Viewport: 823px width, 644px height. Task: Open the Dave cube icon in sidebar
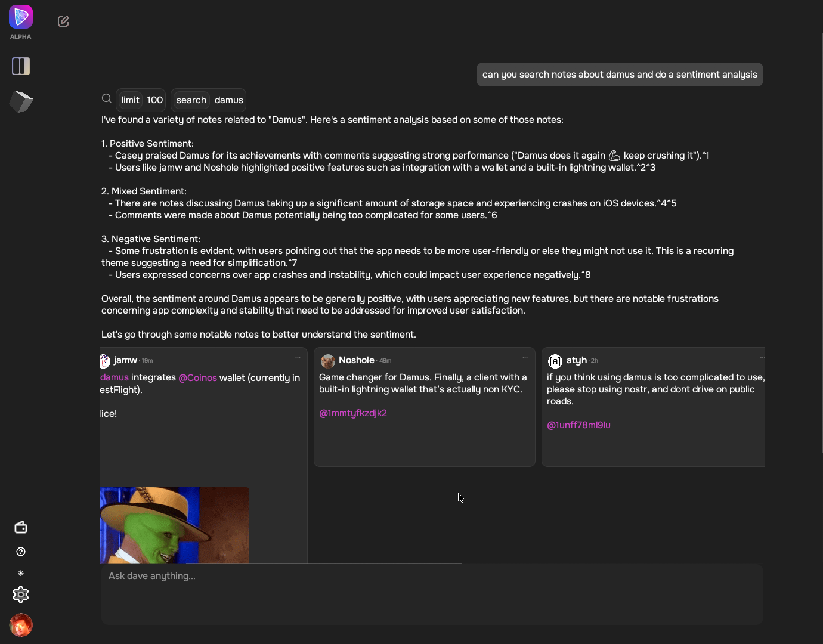(x=21, y=102)
